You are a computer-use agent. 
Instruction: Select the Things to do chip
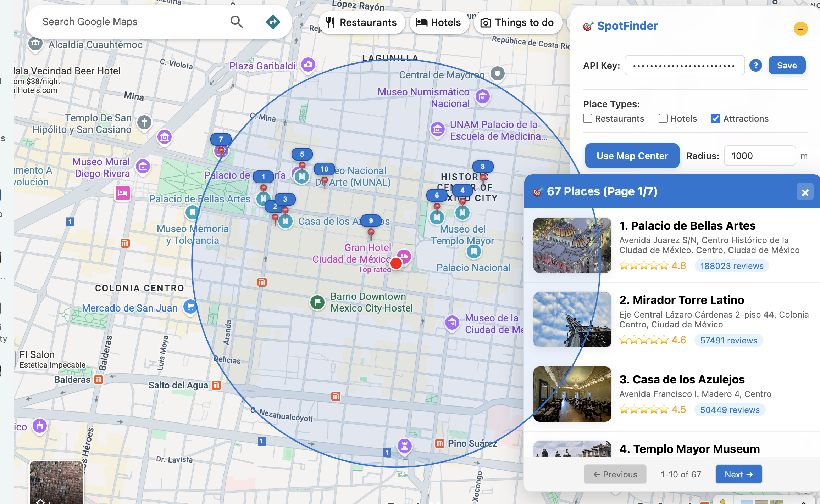point(517,23)
